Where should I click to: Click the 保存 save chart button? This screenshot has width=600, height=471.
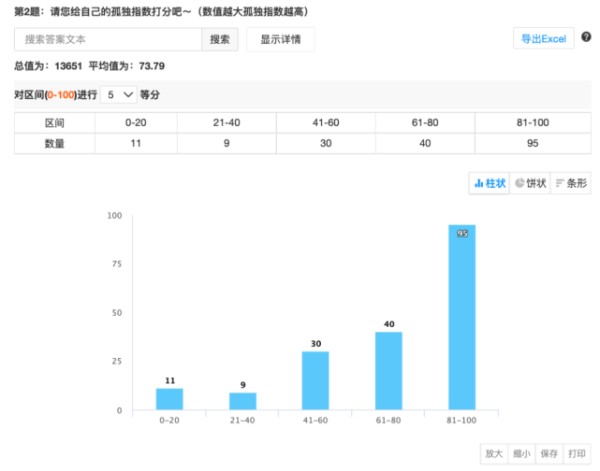coord(549,454)
